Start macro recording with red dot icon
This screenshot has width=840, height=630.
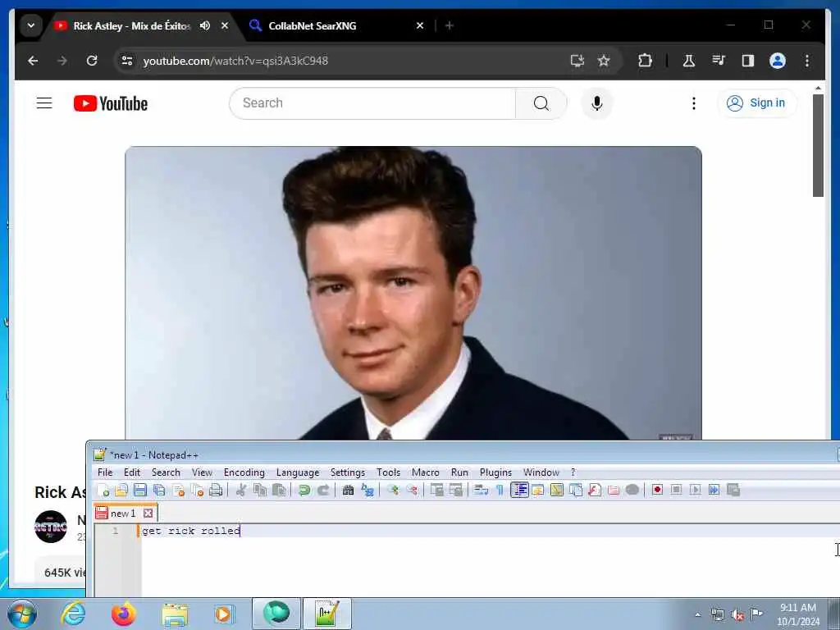point(657,490)
